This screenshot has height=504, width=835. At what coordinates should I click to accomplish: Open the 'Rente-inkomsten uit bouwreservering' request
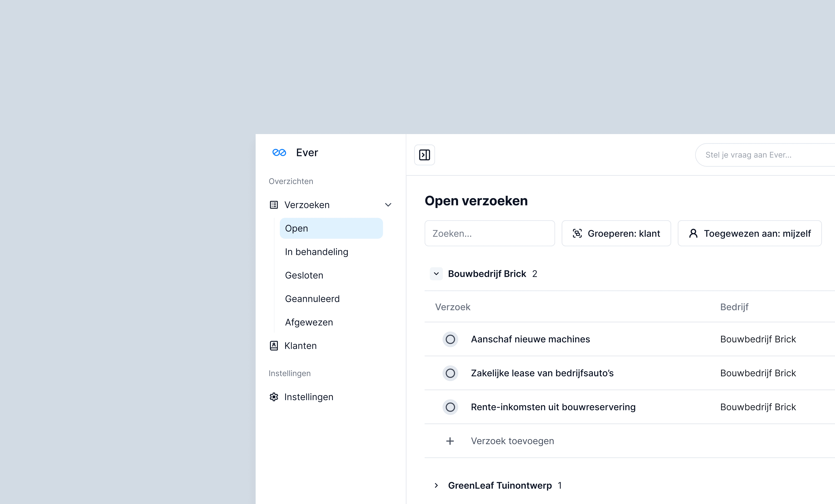tap(553, 407)
